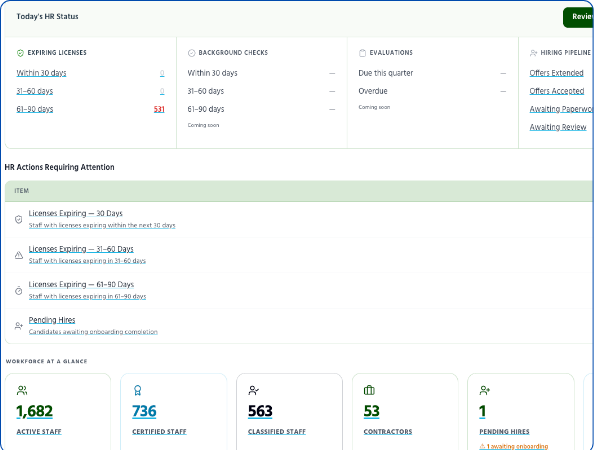Click the 53 contractors number
This screenshot has height=450, width=600.
(x=372, y=411)
